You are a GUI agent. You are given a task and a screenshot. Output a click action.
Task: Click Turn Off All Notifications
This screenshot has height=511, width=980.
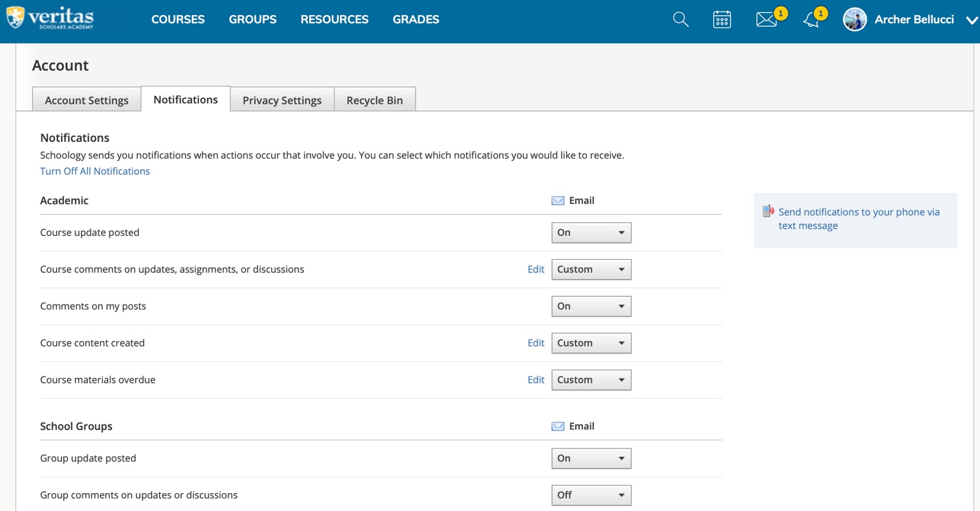95,171
